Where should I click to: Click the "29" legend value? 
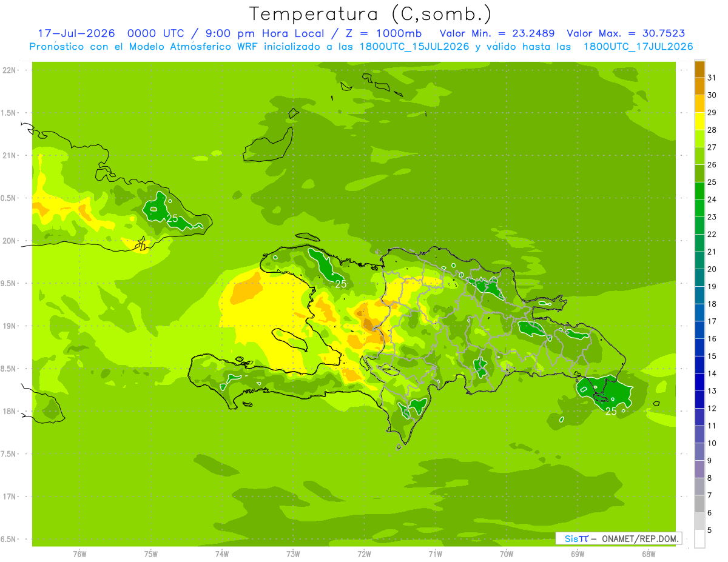click(712, 113)
